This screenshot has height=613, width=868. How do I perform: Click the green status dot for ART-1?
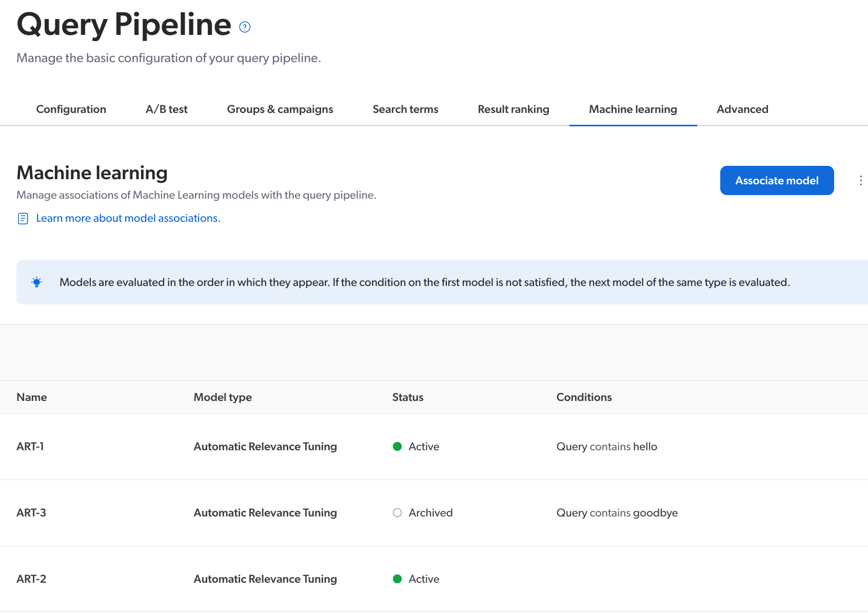click(397, 447)
